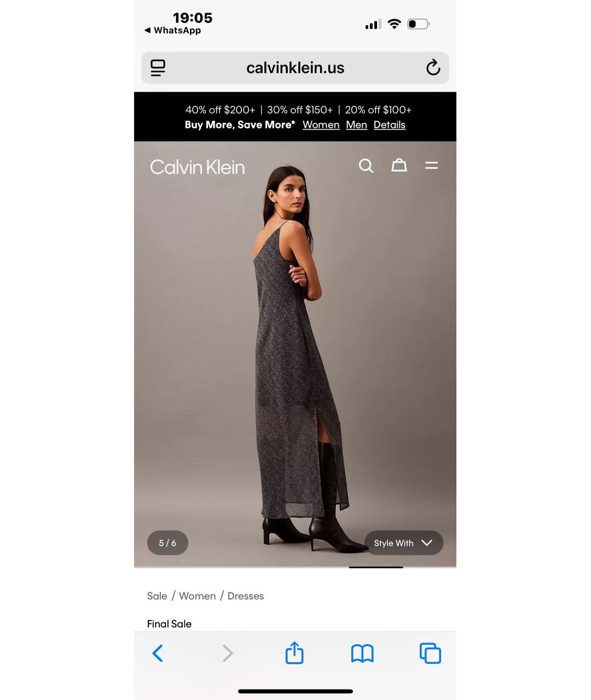Return to WhatsApp via back arrow

click(x=172, y=31)
